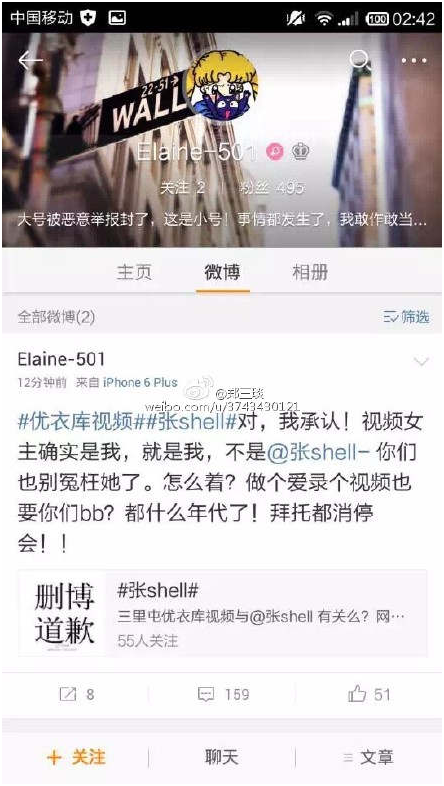The width and height of the screenshot is (444, 786).
Task: Tap the Sailor Moon profile avatar
Action: coord(221,85)
